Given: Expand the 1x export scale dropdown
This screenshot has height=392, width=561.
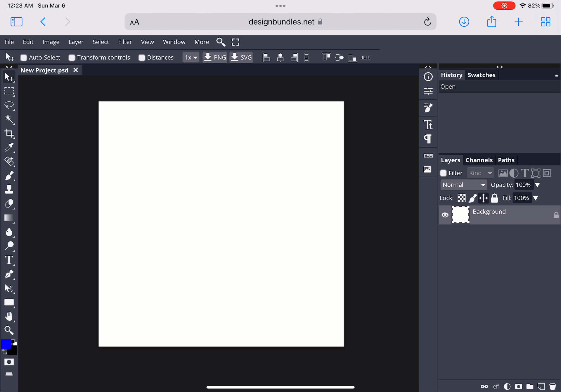Looking at the screenshot, I should 191,58.
